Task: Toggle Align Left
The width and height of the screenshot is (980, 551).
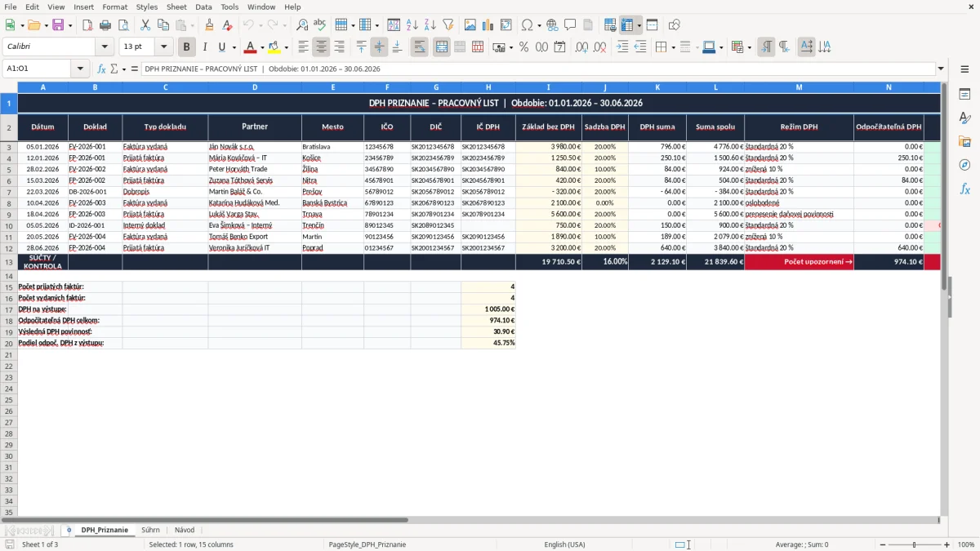Action: pyautogui.click(x=304, y=47)
